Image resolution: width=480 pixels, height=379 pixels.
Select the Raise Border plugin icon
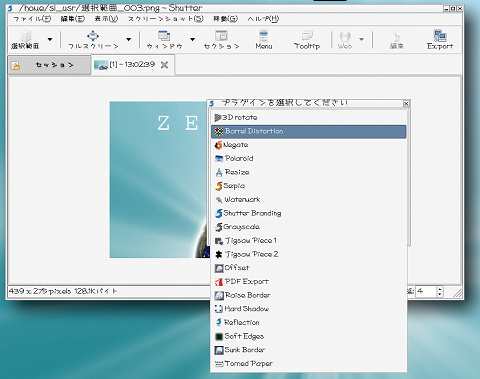(219, 295)
